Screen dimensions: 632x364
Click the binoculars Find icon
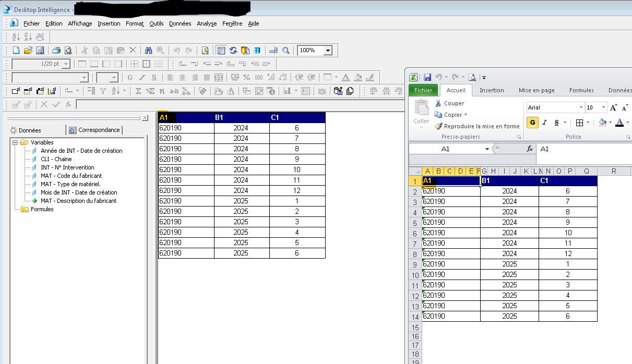148,51
